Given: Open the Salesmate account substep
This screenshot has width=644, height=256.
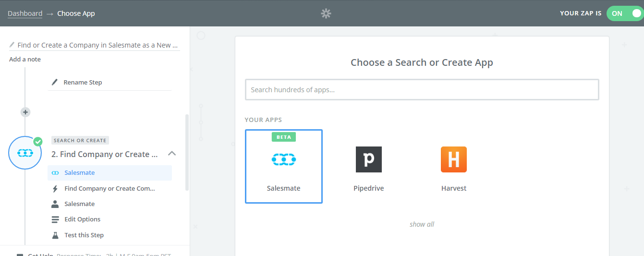Looking at the screenshot, I should pyautogui.click(x=80, y=204).
